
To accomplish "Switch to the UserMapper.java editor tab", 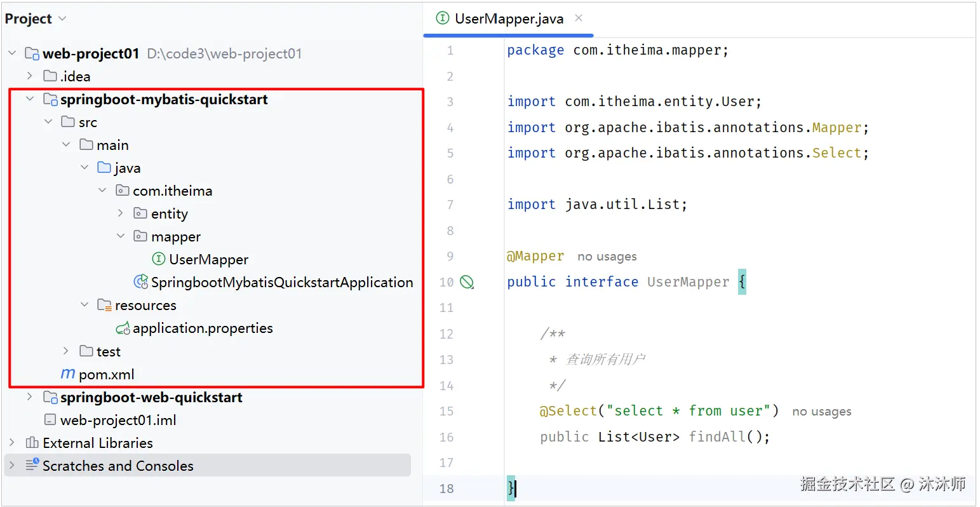I will [x=509, y=19].
